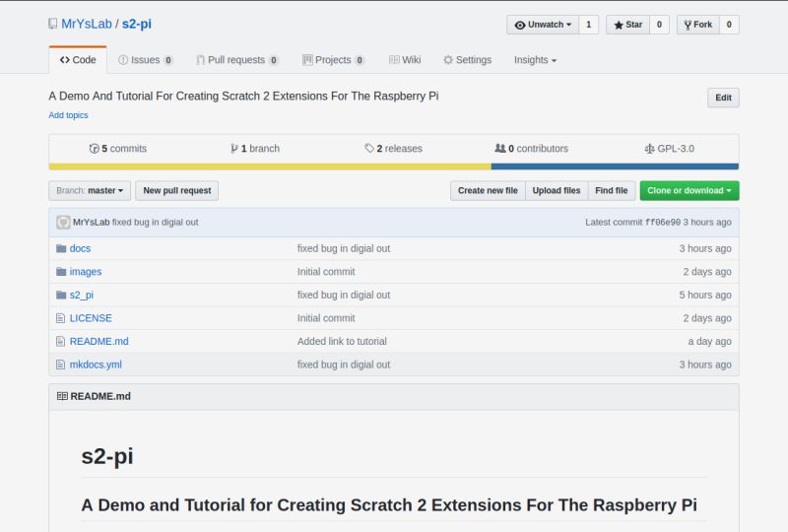This screenshot has width=788, height=532.
Task: Open the README.md file link
Action: (x=99, y=342)
